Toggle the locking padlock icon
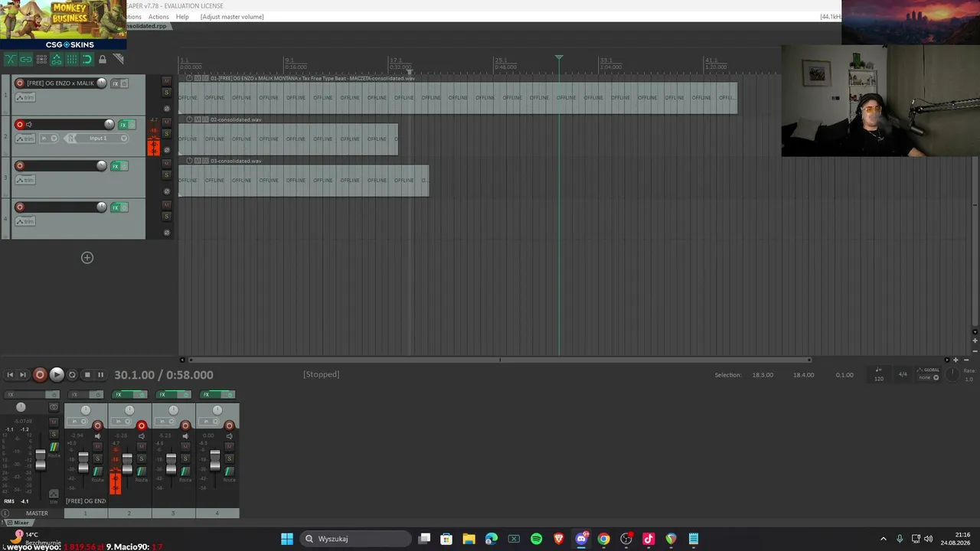The image size is (980, 551). click(x=103, y=59)
